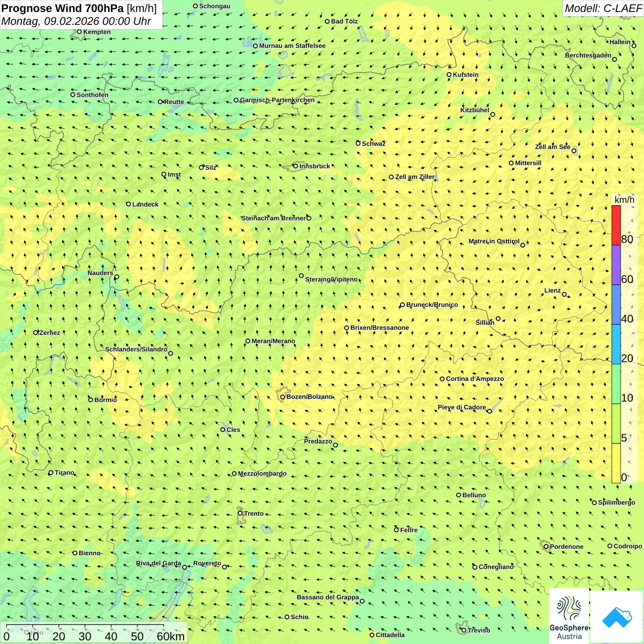Click the Lienz city label
The width and height of the screenshot is (644, 644).
552,290
